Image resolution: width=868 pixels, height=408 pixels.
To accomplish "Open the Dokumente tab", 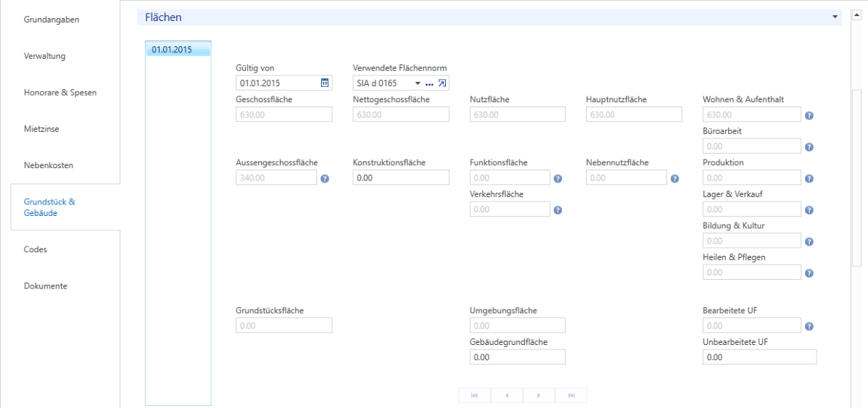I will tap(46, 286).
